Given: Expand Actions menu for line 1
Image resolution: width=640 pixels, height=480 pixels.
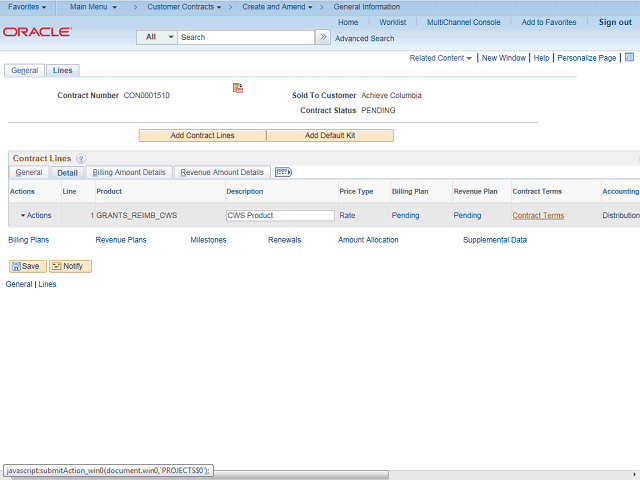Looking at the screenshot, I should point(36,215).
